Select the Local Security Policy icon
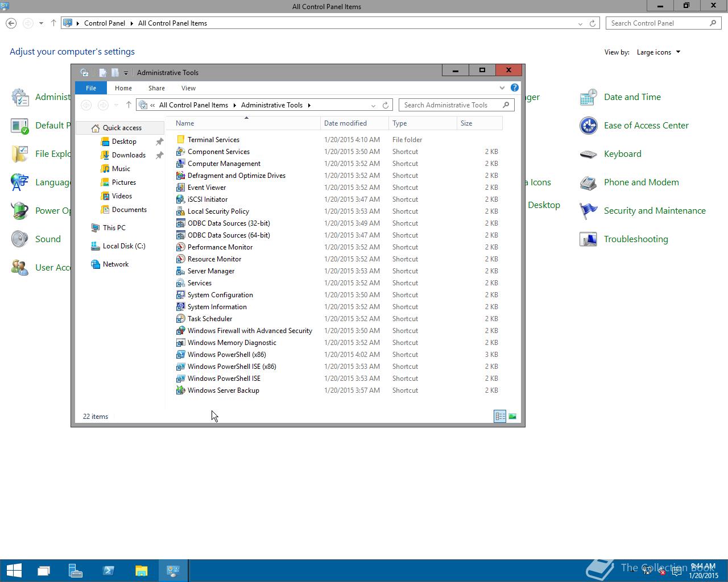 pos(180,211)
